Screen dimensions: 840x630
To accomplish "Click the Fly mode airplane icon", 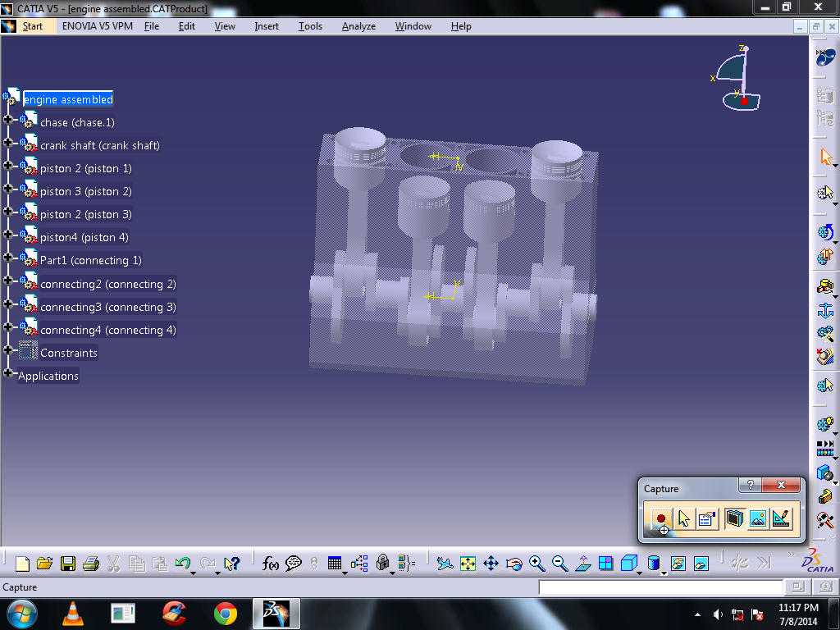I will pyautogui.click(x=444, y=564).
